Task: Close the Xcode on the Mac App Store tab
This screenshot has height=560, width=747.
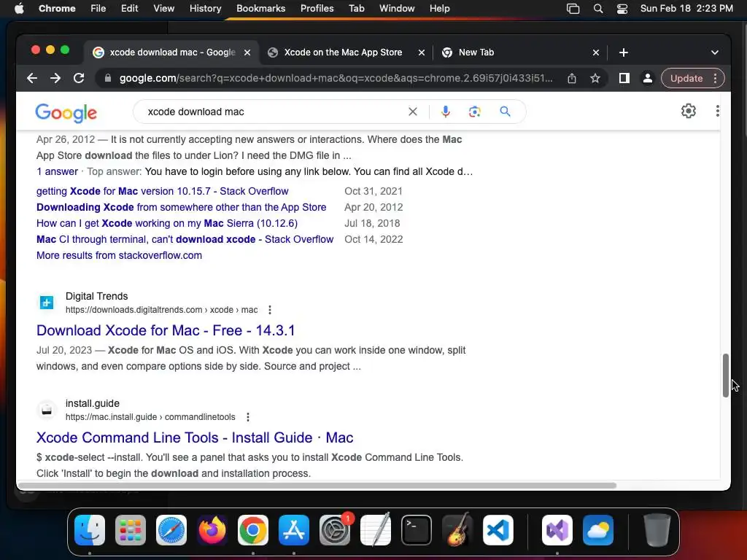Action: click(421, 52)
